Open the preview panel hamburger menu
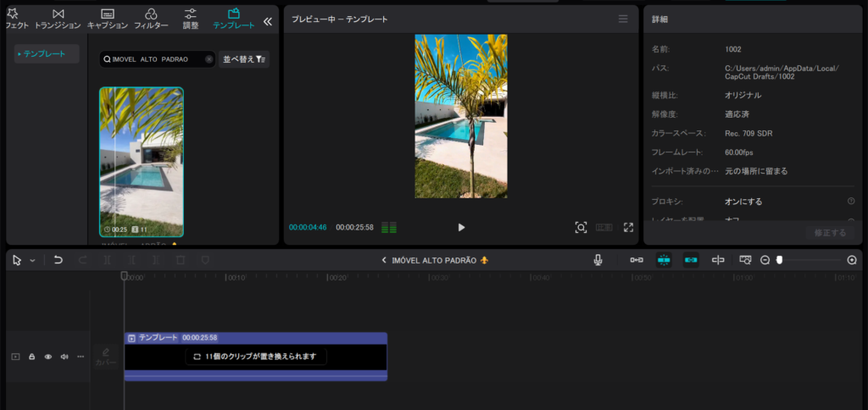Screen dimensions: 868x410 click(623, 19)
